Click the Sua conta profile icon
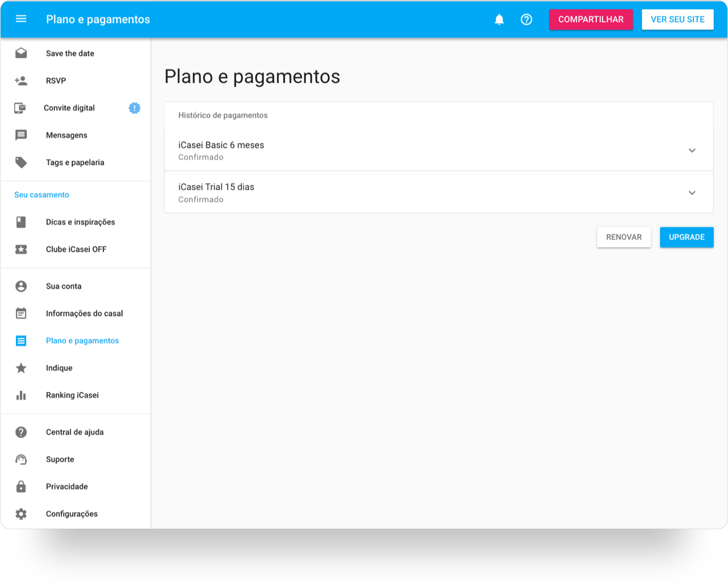The image size is (728, 586). [x=21, y=286]
